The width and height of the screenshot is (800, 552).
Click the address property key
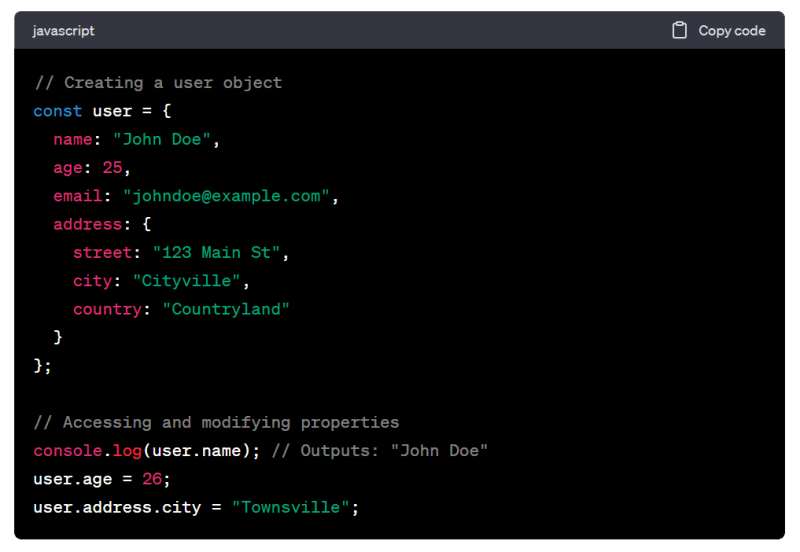click(88, 224)
